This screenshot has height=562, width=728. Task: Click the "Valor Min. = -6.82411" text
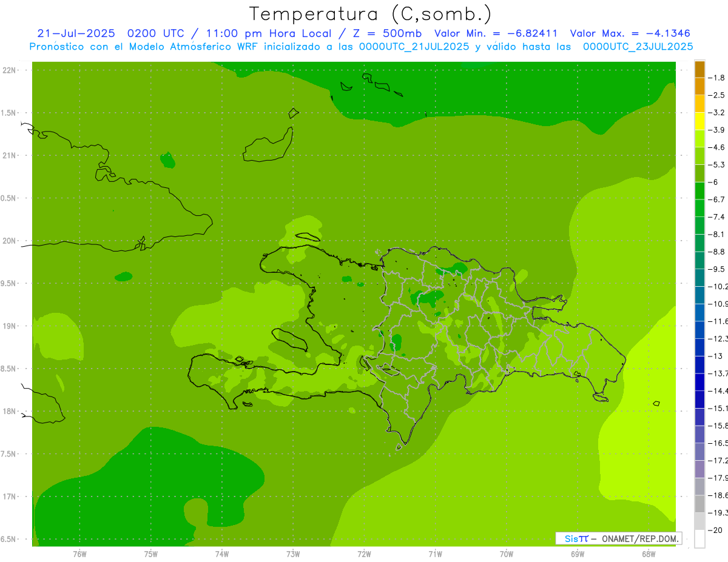pyautogui.click(x=496, y=33)
